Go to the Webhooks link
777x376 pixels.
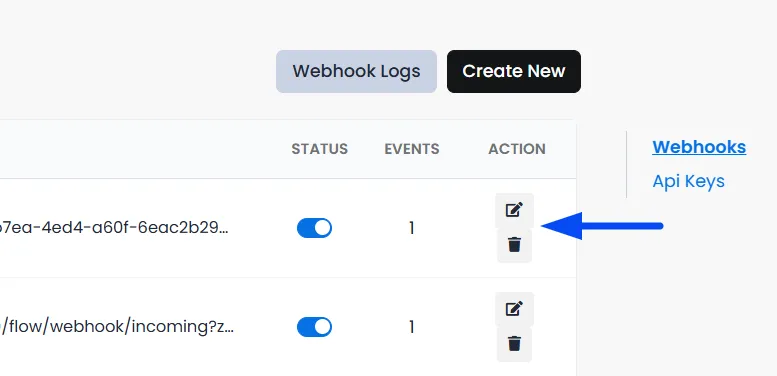coord(699,147)
